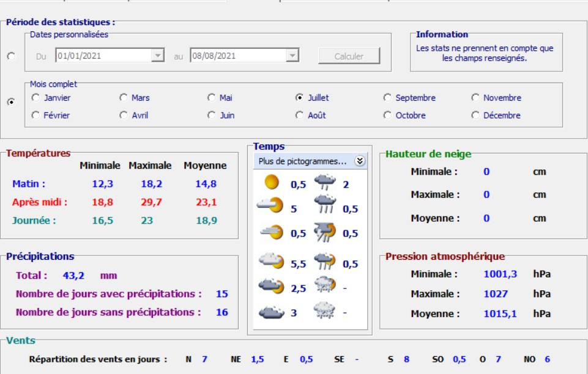Click the heavy rain cloud pictogram, right column, 0,5
588x374 pixels.
click(325, 204)
